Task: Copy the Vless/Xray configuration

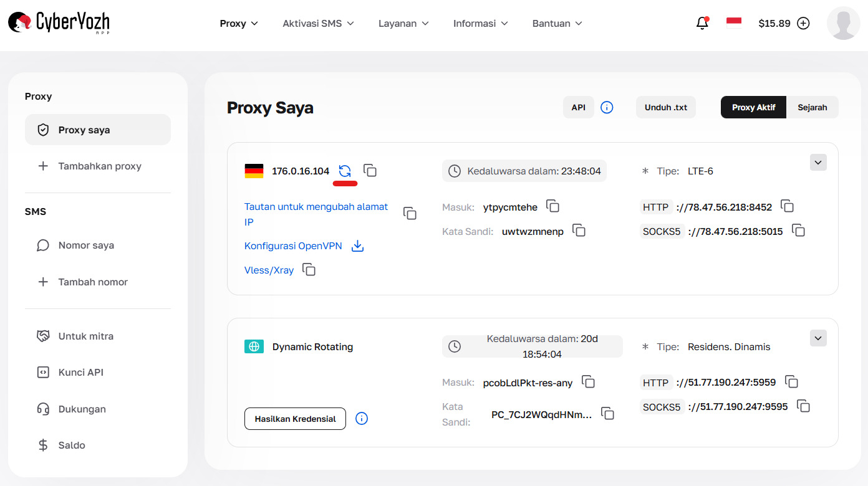Action: pyautogui.click(x=309, y=270)
